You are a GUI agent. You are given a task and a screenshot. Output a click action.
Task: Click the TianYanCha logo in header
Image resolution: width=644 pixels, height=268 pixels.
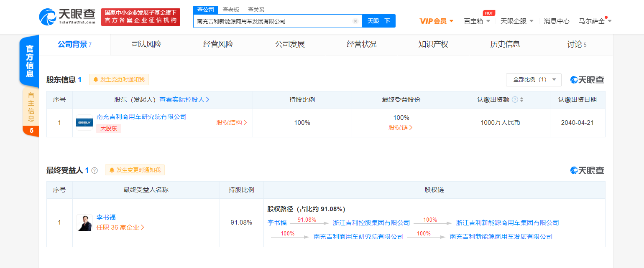[67, 17]
